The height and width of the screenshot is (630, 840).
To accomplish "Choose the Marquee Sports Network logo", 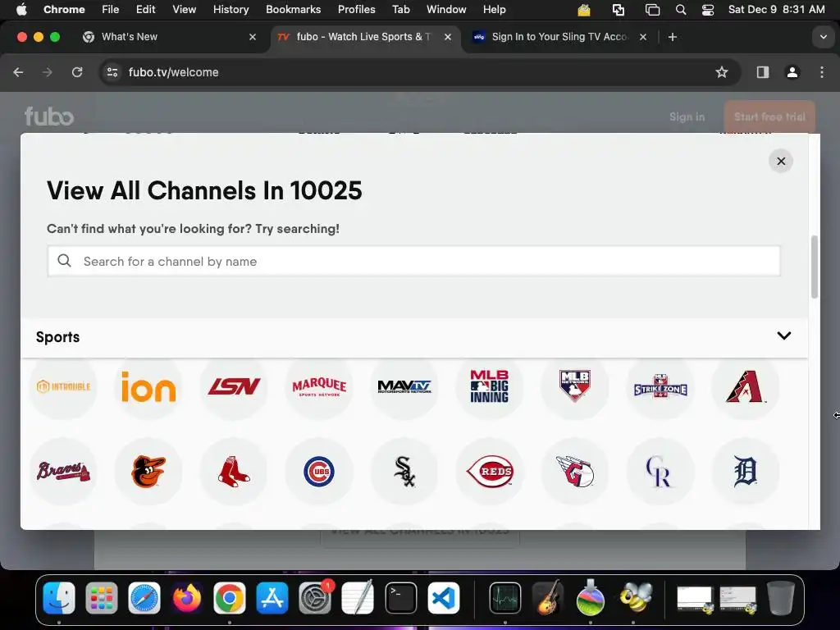I will click(x=319, y=386).
